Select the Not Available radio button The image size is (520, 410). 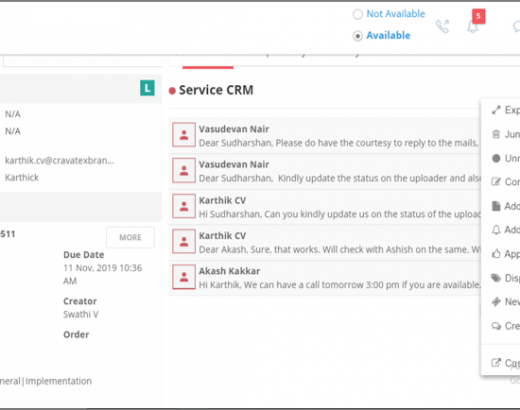click(358, 14)
